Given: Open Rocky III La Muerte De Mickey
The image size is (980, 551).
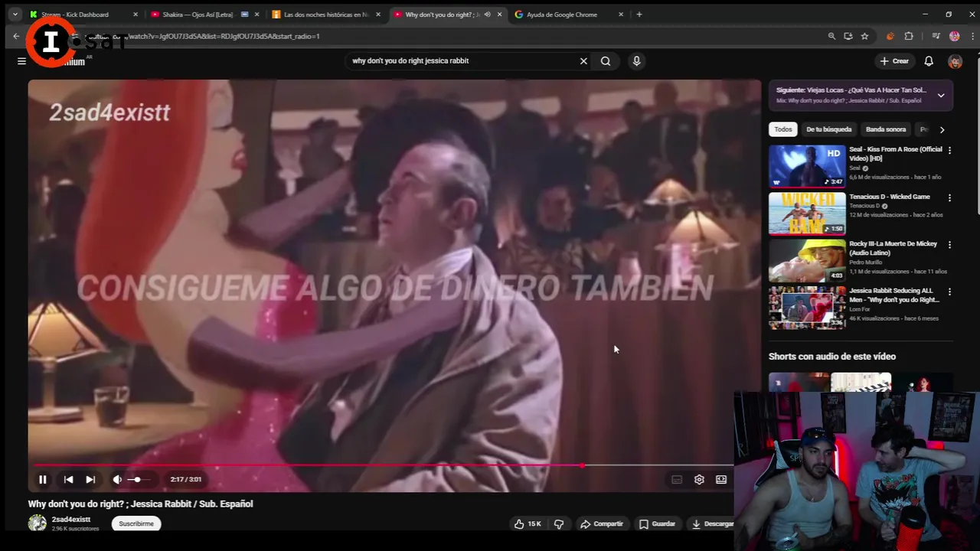Looking at the screenshot, I should pyautogui.click(x=893, y=248).
